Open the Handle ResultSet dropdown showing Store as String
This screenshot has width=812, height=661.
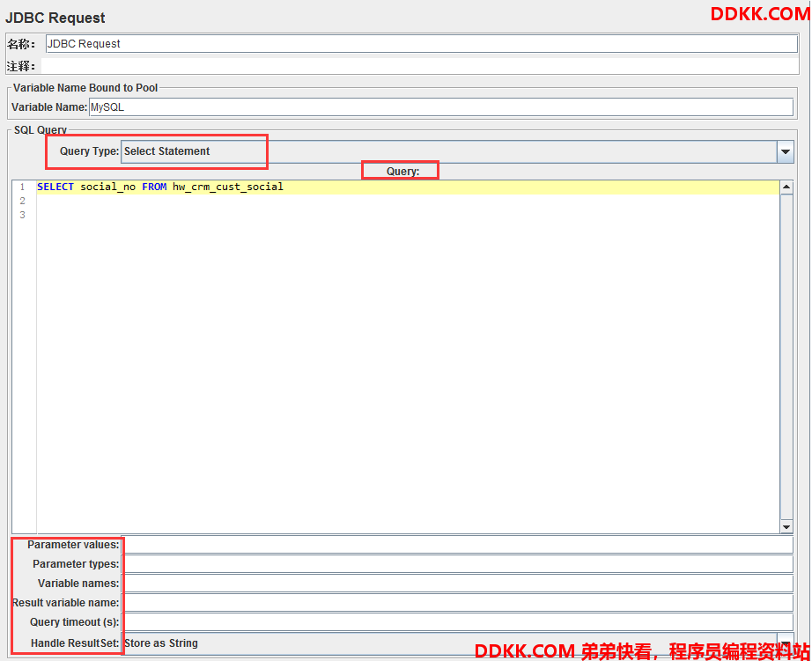[x=458, y=643]
